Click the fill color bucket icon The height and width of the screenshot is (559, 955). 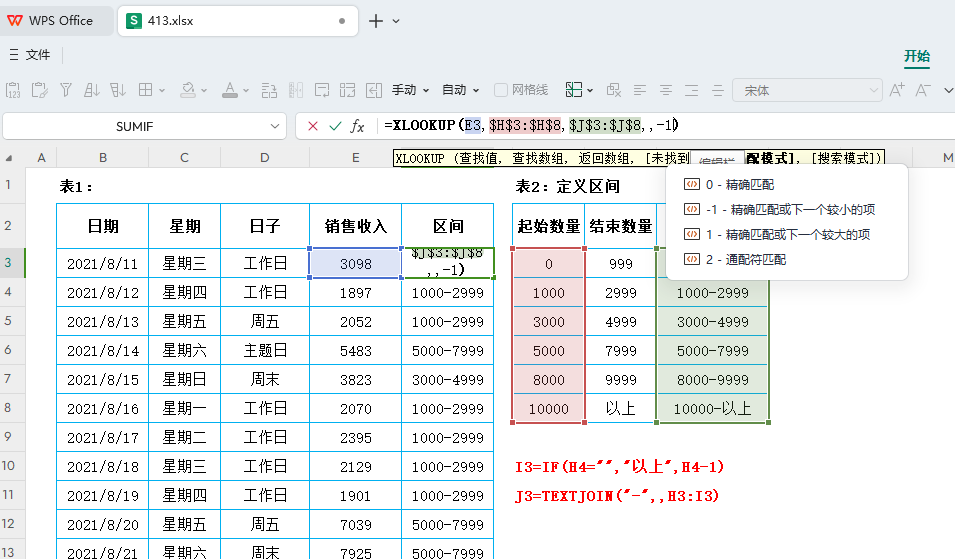pos(188,90)
